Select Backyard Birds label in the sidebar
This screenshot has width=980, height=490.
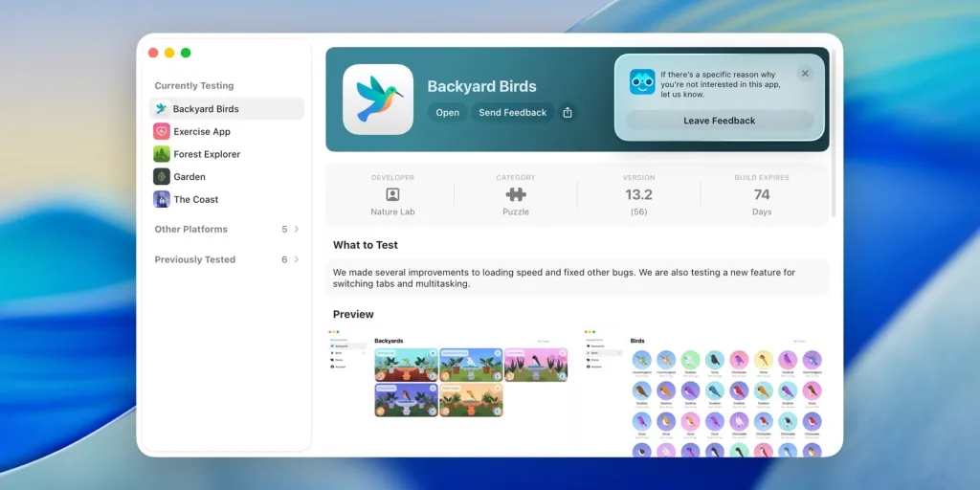click(x=206, y=109)
